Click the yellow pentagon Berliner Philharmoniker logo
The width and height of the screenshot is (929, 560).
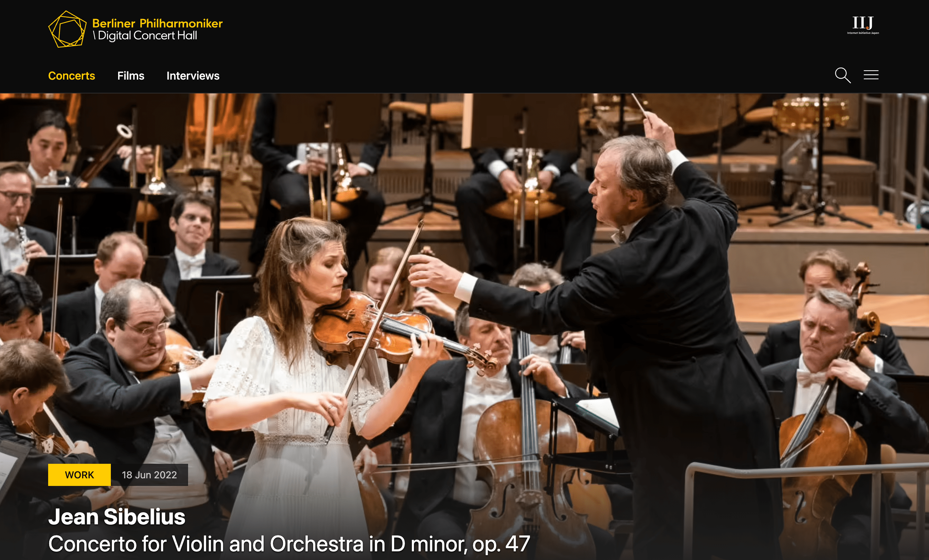pos(68,29)
